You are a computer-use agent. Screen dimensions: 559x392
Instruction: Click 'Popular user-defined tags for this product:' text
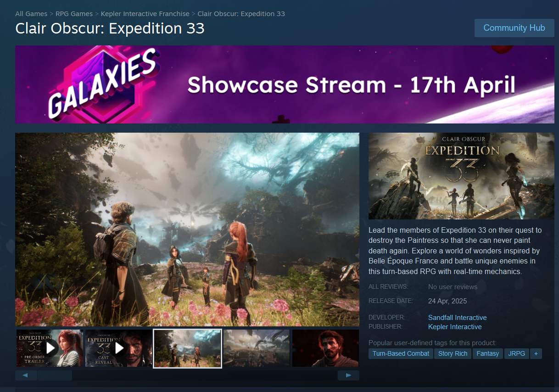(x=432, y=343)
